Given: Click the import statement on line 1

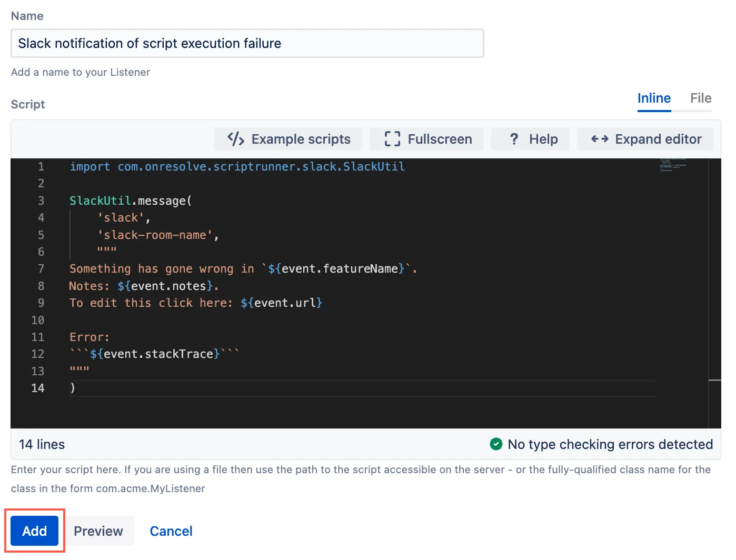Looking at the screenshot, I should 237,167.
